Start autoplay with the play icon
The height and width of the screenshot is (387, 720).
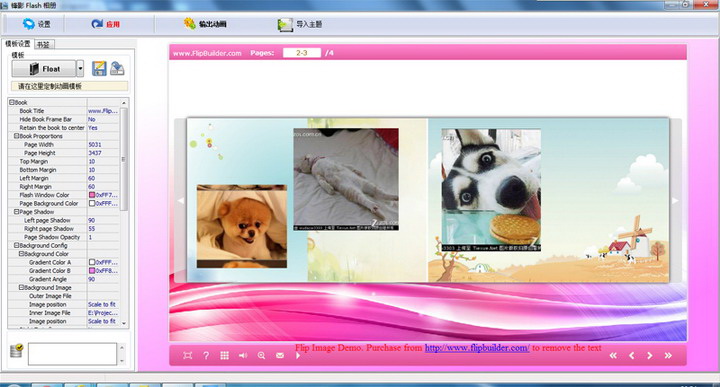(x=298, y=355)
